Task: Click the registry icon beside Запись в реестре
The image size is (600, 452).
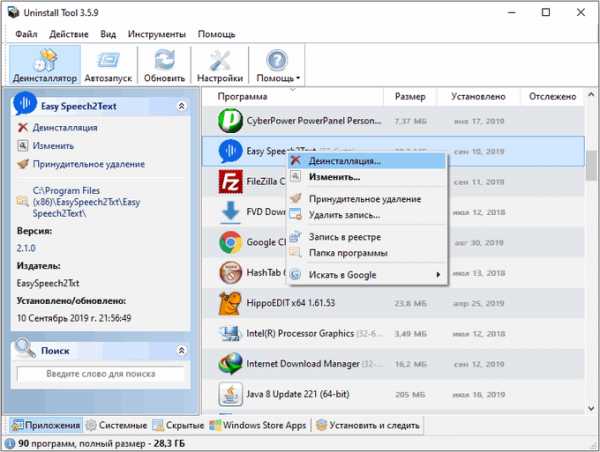Action: (x=295, y=237)
